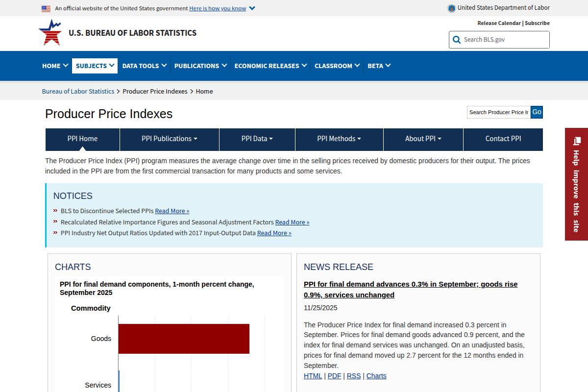Click the magnifying glass search icon
The height and width of the screenshot is (392, 588).
(457, 40)
